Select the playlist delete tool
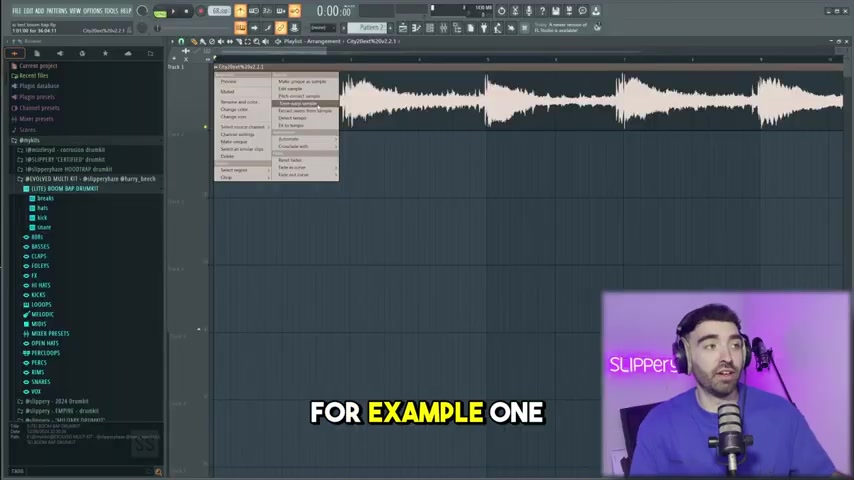Screen dimensions: 854x480 [212, 41]
